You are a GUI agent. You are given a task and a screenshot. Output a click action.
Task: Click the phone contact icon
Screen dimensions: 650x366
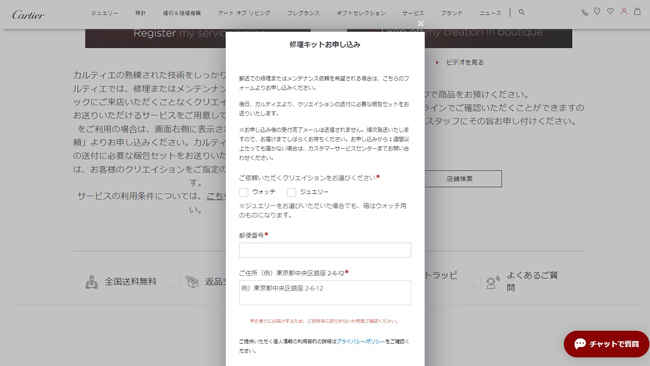coord(585,12)
